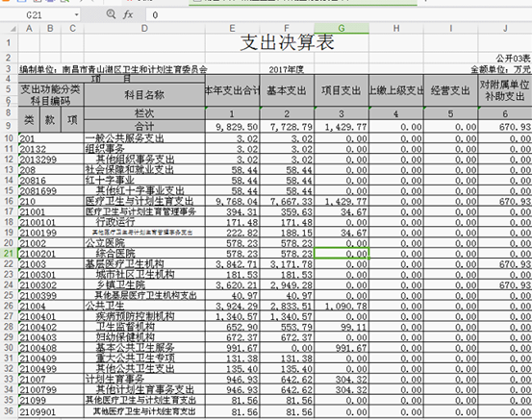Screen dimensions: 532x420
Task: Click the total value 9,829.50
Action: click(232, 127)
